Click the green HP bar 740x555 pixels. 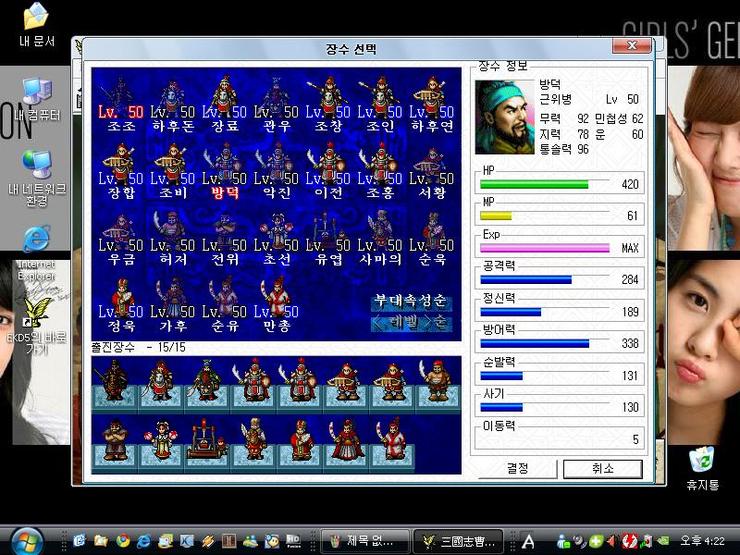pos(534,185)
